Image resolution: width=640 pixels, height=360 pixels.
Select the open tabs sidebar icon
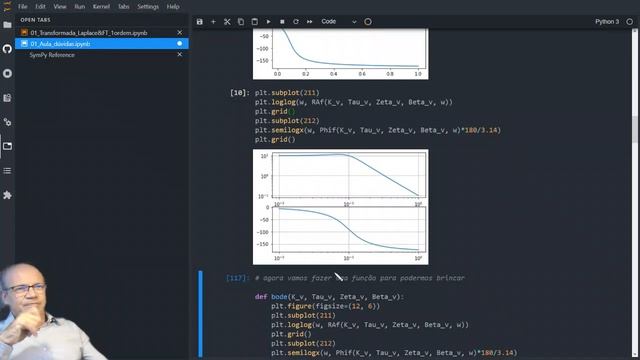[x=7, y=146]
